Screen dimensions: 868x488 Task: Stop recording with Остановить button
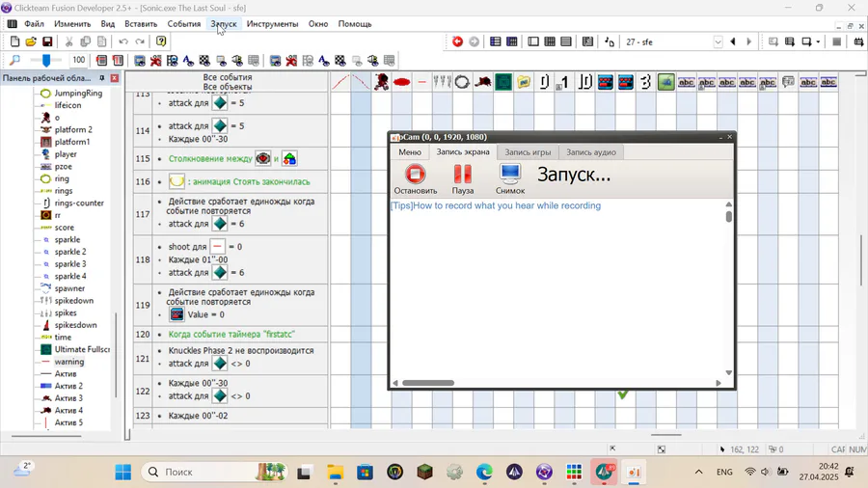click(x=415, y=179)
